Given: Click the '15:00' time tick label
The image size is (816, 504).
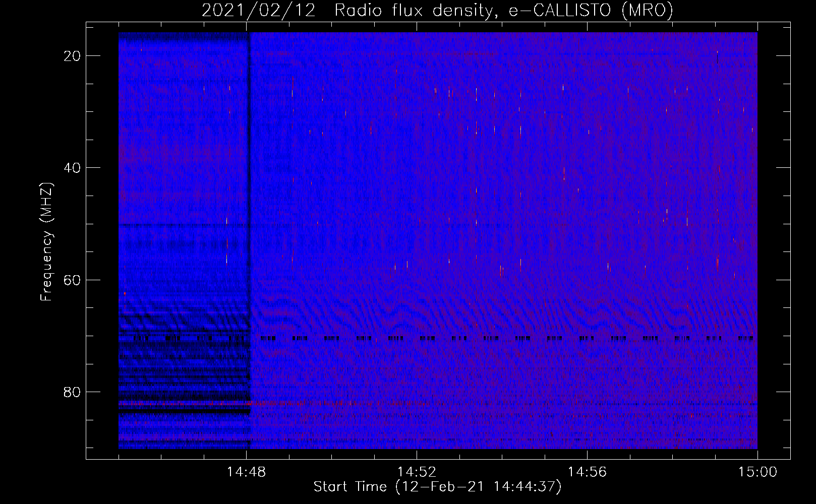Looking at the screenshot, I should pyautogui.click(x=757, y=472).
